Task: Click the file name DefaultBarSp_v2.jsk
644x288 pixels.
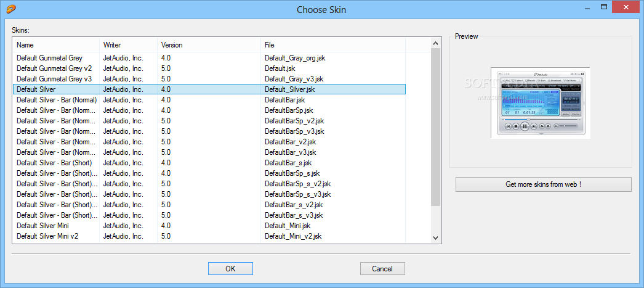Action: tap(294, 120)
